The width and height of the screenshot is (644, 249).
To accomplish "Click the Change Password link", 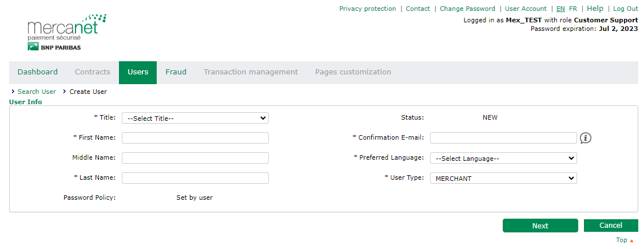I will pos(467,9).
